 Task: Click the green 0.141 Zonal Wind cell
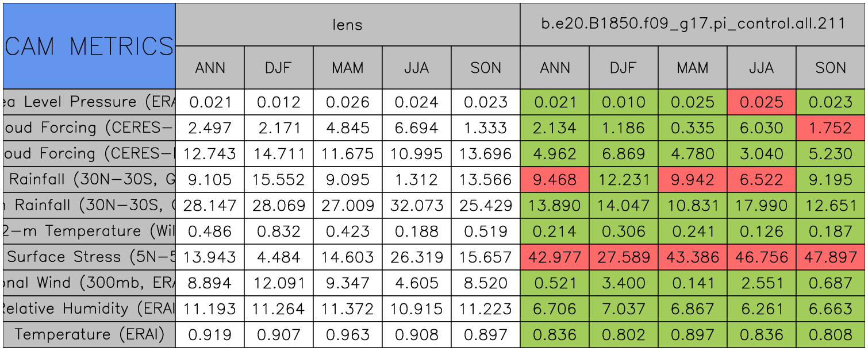point(693,283)
